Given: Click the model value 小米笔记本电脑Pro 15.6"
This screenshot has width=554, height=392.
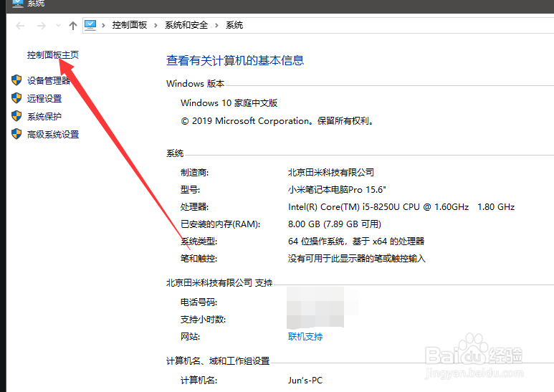Looking at the screenshot, I should point(337,190).
